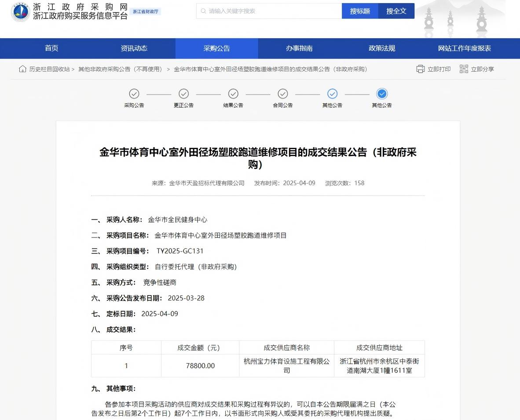Select the highlighted last 其他公告 step
The image size is (520, 420).
382,94
